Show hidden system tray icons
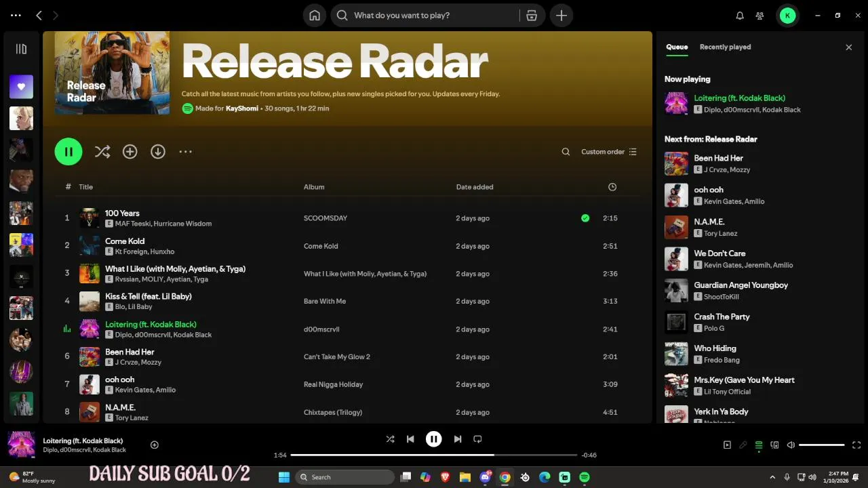868x488 pixels. 772,477
